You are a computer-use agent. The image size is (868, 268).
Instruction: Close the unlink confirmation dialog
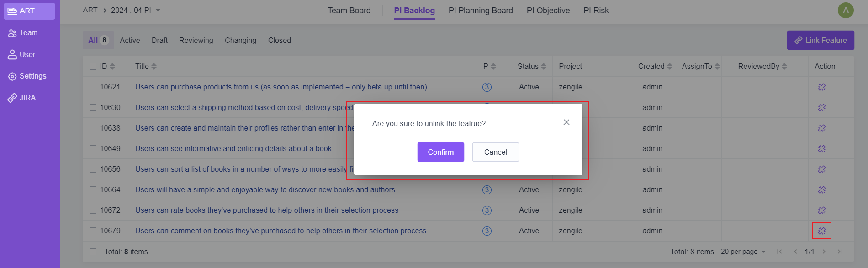(x=566, y=122)
